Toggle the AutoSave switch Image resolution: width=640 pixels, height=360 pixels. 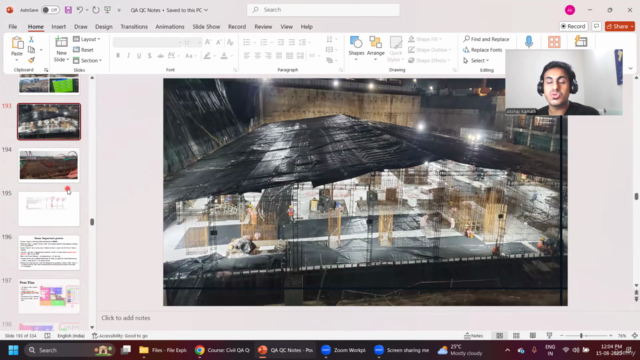pyautogui.click(x=50, y=10)
